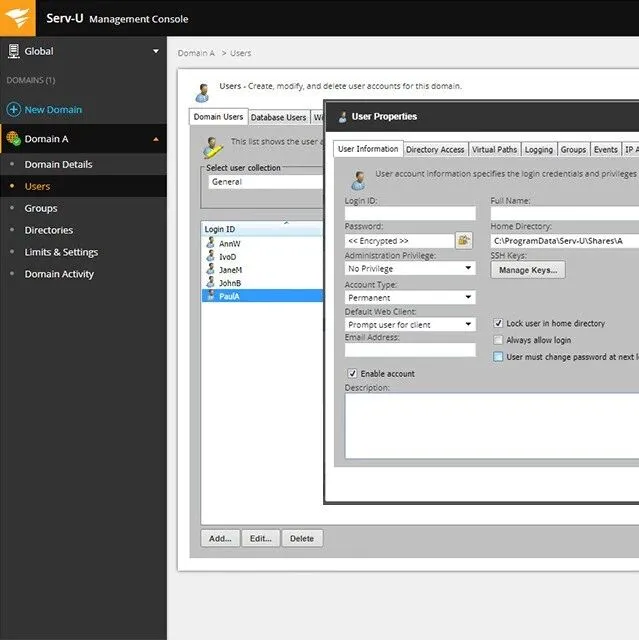The image size is (639, 640).
Task: Click the Manage Keys... button
Action: pos(528,270)
